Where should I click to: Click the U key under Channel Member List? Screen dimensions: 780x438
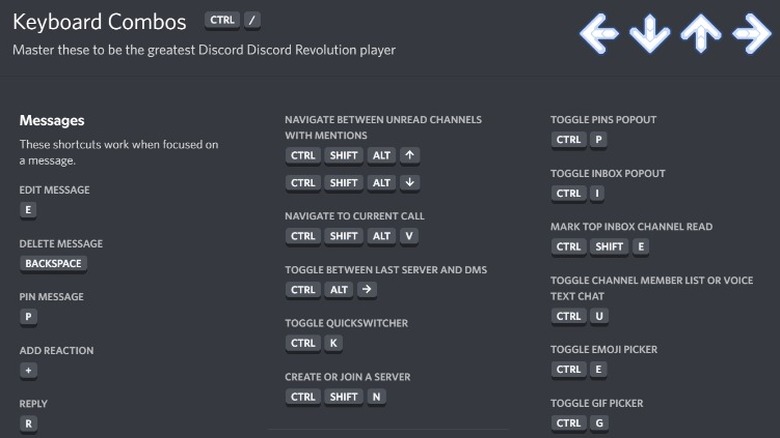pos(598,316)
